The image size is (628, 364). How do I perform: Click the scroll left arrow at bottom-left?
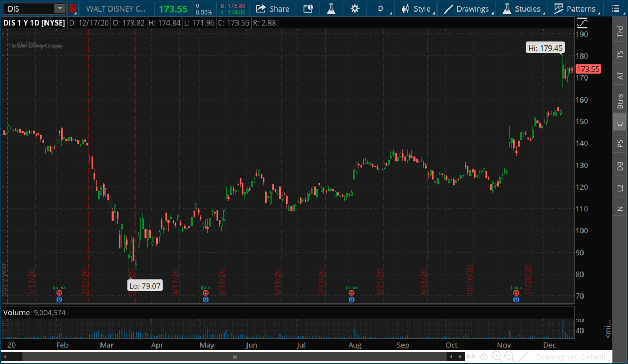(x=5, y=357)
